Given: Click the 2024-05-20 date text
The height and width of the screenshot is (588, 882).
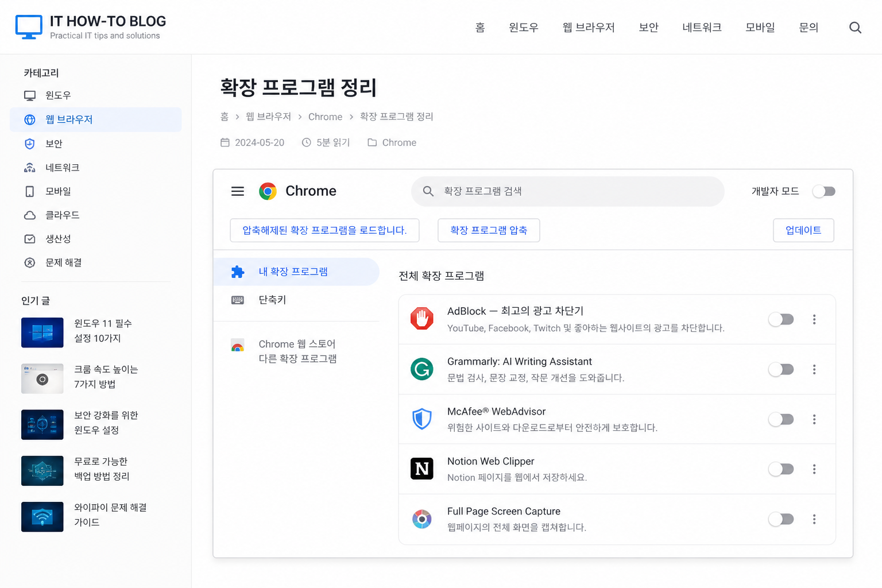Looking at the screenshot, I should [x=260, y=142].
